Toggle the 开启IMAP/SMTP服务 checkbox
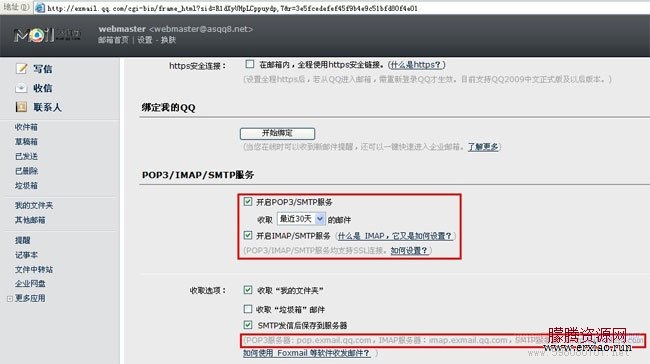This screenshot has width=650, height=364. [x=248, y=235]
